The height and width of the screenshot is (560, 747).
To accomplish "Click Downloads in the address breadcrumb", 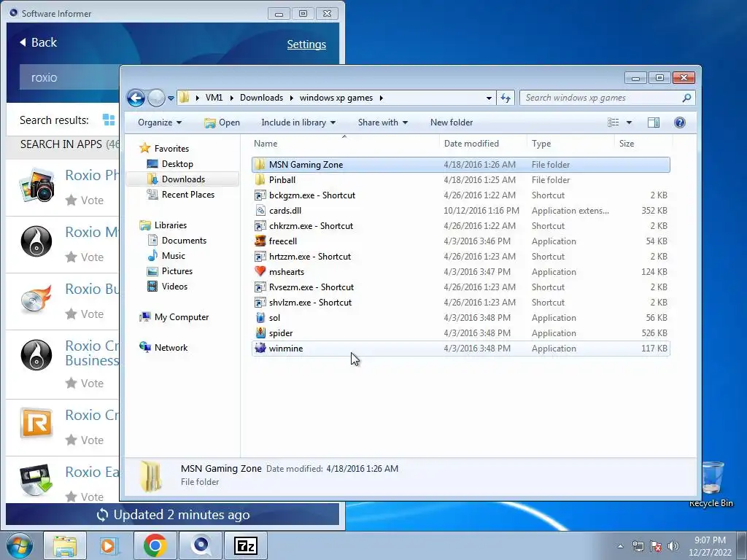I will click(x=262, y=98).
